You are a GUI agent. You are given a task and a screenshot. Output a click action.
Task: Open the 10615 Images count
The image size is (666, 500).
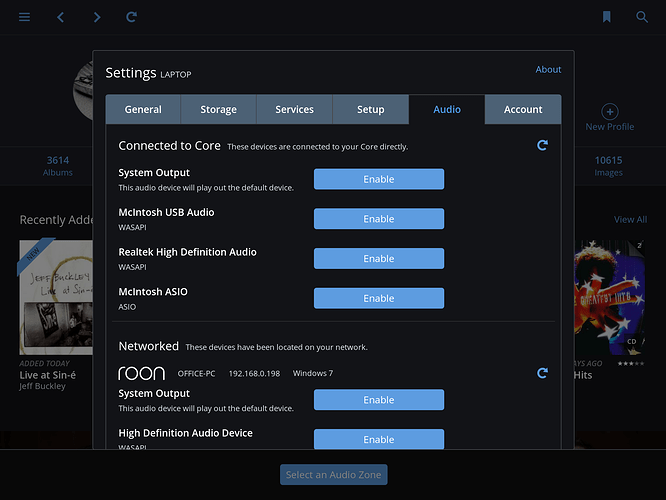click(608, 166)
